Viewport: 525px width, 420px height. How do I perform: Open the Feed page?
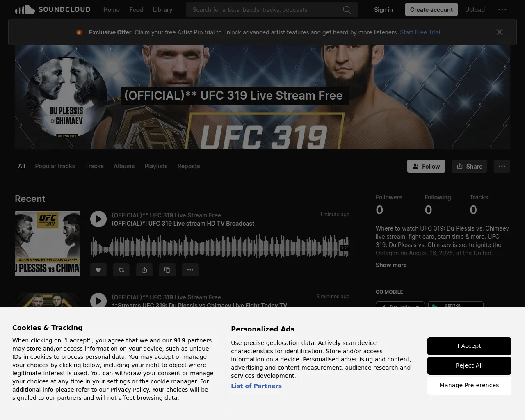coord(136,9)
